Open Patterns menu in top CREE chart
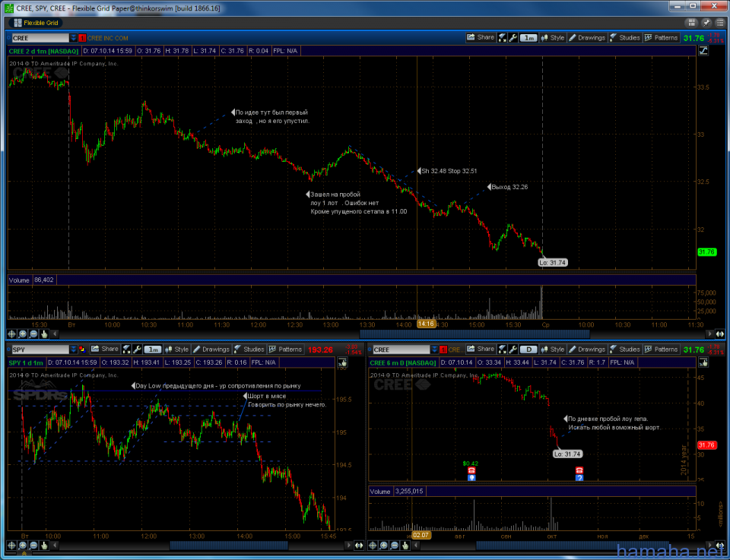 coord(661,38)
